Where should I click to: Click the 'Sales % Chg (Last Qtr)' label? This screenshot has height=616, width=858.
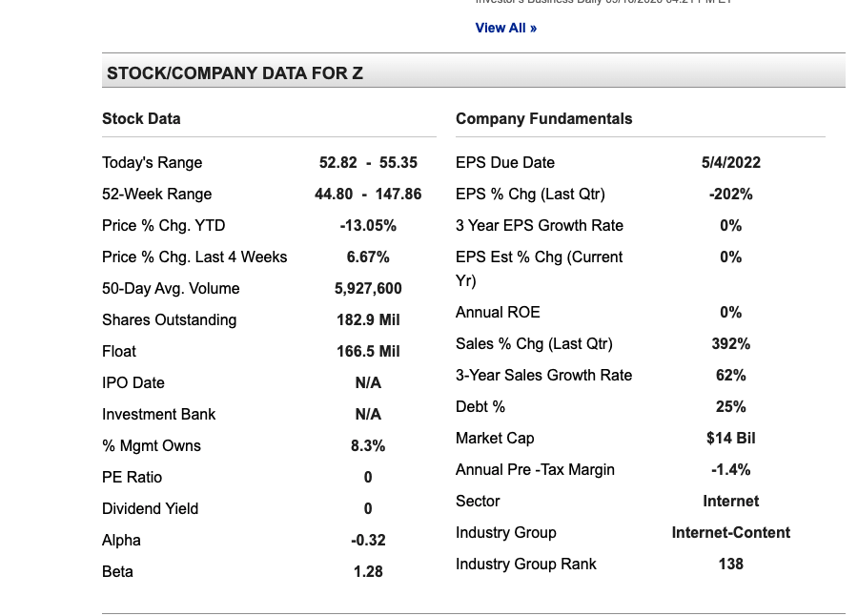tap(534, 344)
